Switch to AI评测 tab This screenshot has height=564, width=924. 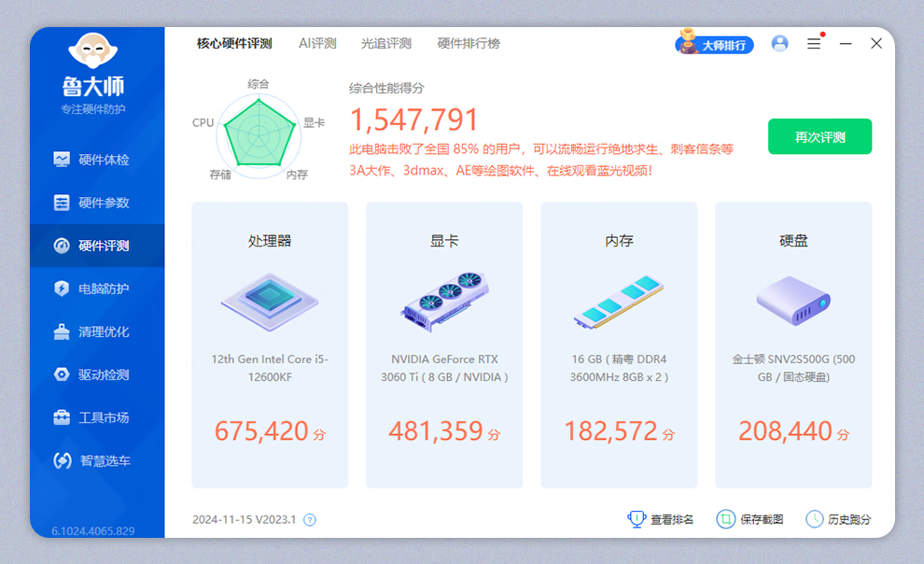pyautogui.click(x=317, y=44)
